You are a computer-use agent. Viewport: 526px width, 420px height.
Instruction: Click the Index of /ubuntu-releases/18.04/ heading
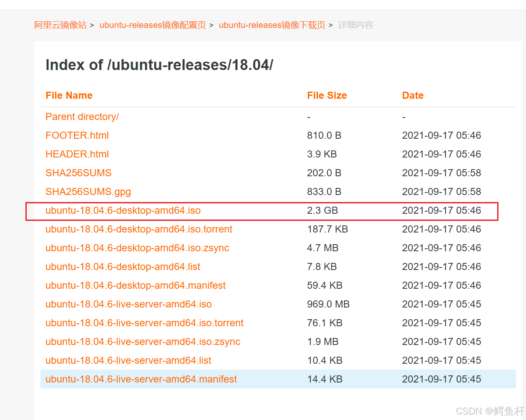[x=159, y=65]
